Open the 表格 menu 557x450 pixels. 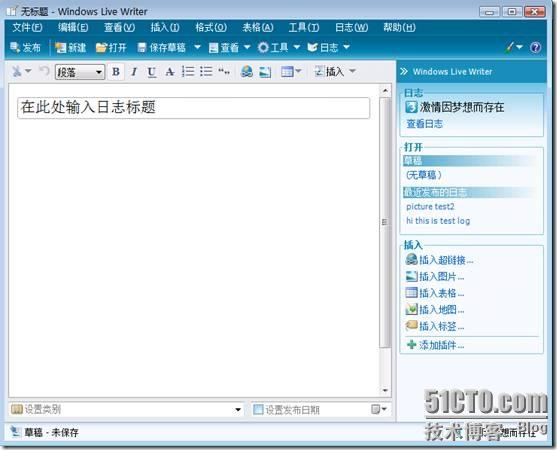click(x=258, y=27)
